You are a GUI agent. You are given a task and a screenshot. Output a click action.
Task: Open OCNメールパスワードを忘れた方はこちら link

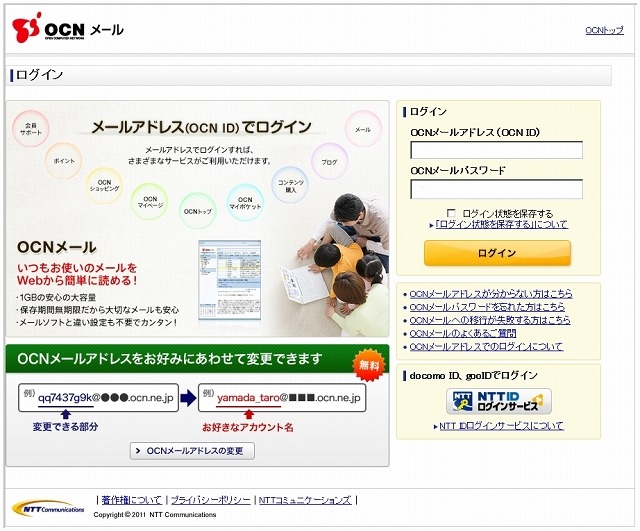tap(487, 307)
